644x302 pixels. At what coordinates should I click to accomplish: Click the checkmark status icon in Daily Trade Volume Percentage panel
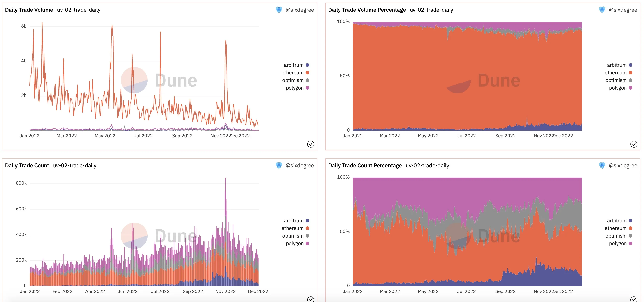click(634, 144)
